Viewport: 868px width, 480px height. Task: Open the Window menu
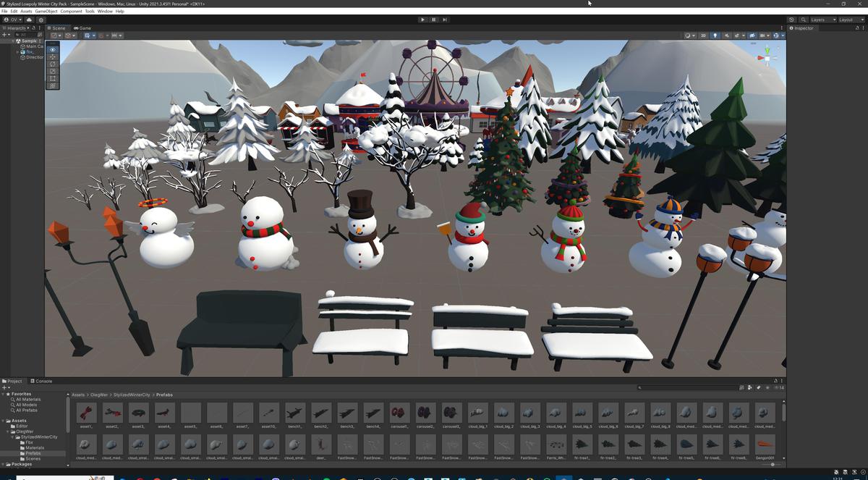click(105, 12)
